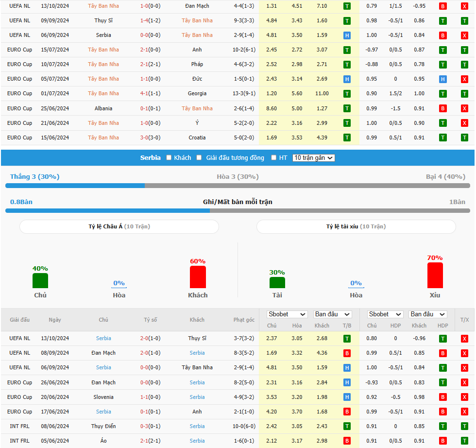476x448 pixels.
Task: Select the Tỷ lệ tài xỉu (10 Trận) tab
Action: click(356, 226)
